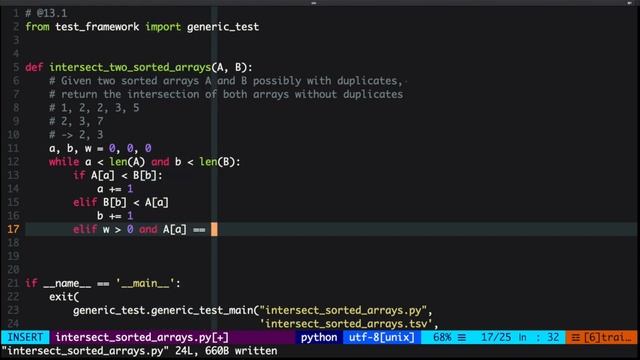Click the orange insert cursor on line 17
Screen dimensions: 640x360
[x=214, y=229]
